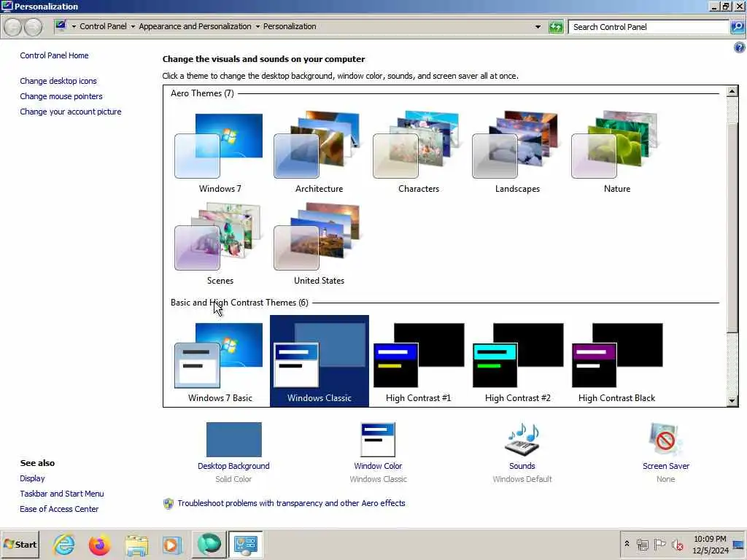
Task: Open Windows Media Player taskbar icon
Action: 172,544
